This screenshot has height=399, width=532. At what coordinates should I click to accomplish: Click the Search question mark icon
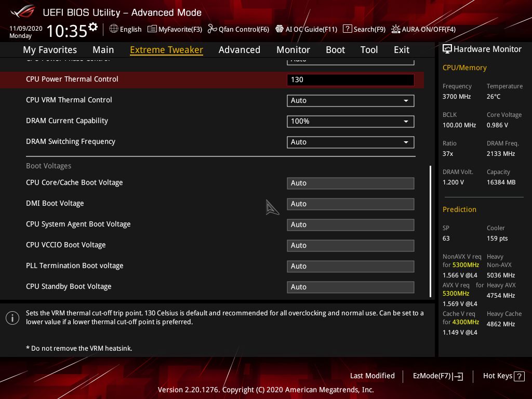pos(348,29)
